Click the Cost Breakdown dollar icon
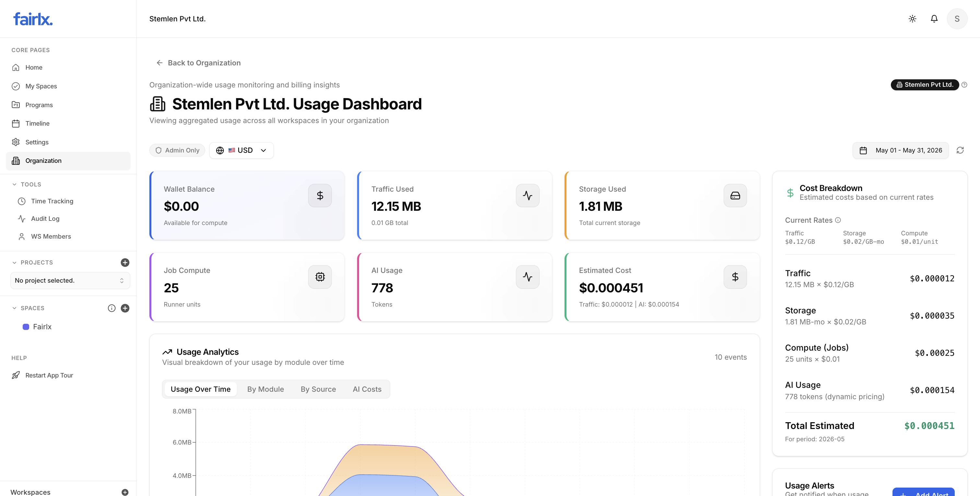This screenshot has height=496, width=980. coord(790,193)
